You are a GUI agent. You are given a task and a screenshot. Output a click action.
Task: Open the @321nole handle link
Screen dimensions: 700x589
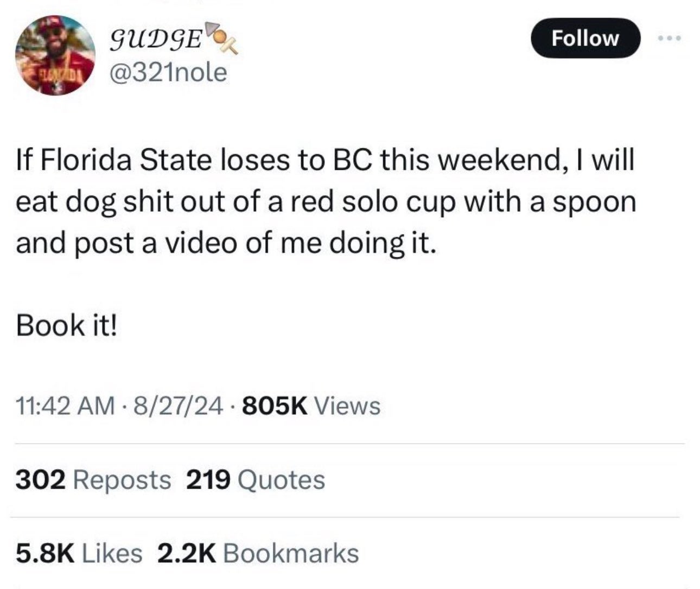(168, 73)
